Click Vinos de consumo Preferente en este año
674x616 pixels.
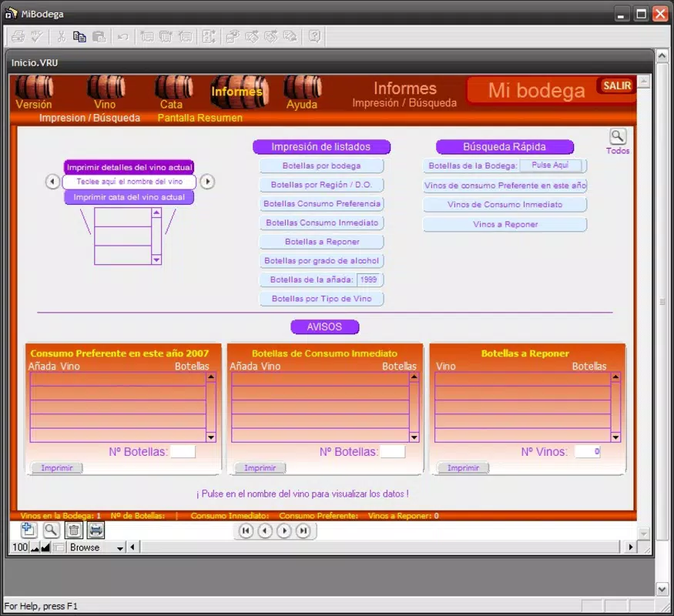pos(505,186)
